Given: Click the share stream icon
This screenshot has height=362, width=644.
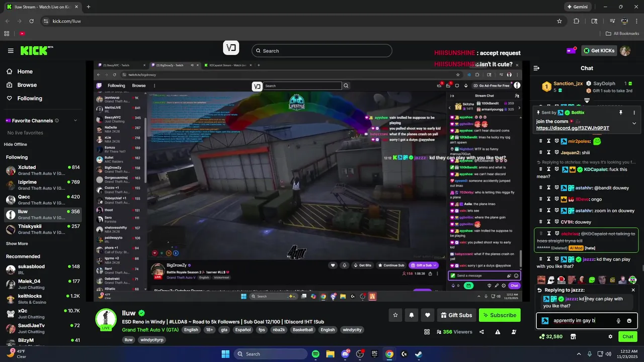Looking at the screenshot, I should [481, 332].
